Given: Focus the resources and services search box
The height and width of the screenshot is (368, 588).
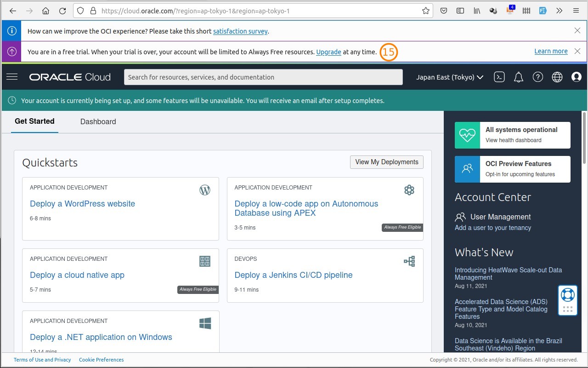Looking at the screenshot, I should click(263, 77).
